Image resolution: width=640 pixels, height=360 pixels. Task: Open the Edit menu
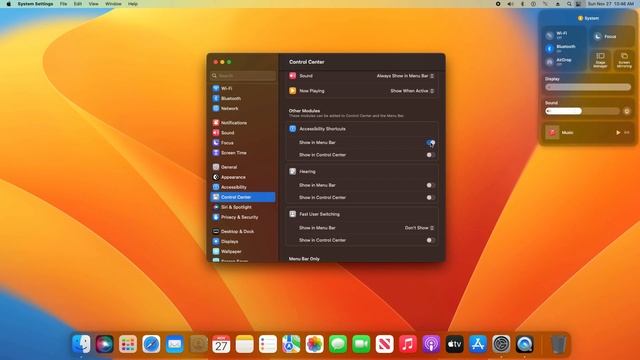coord(78,4)
